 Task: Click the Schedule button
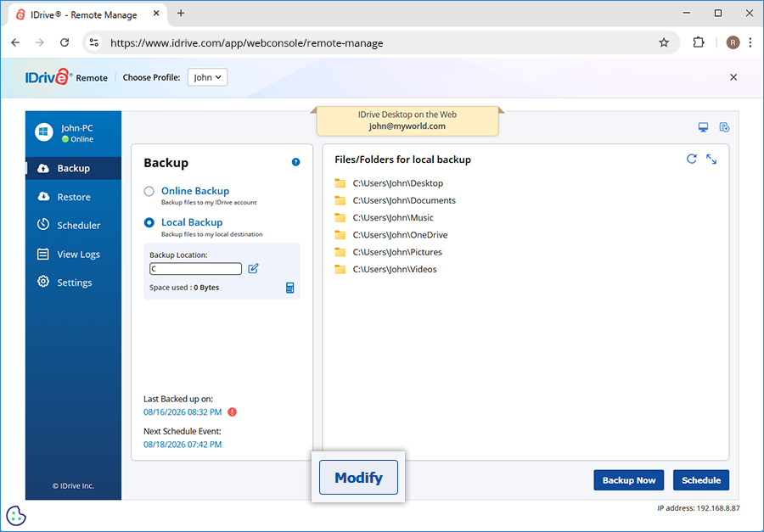(x=701, y=480)
